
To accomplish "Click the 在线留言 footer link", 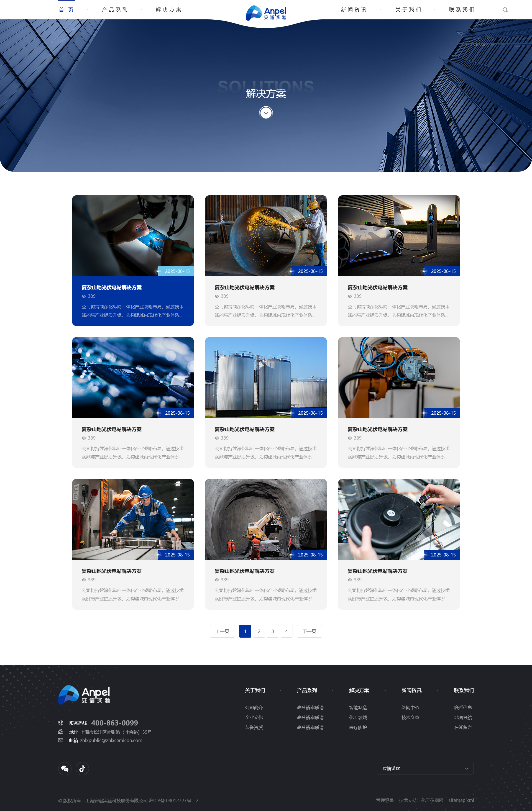I will [x=463, y=727].
